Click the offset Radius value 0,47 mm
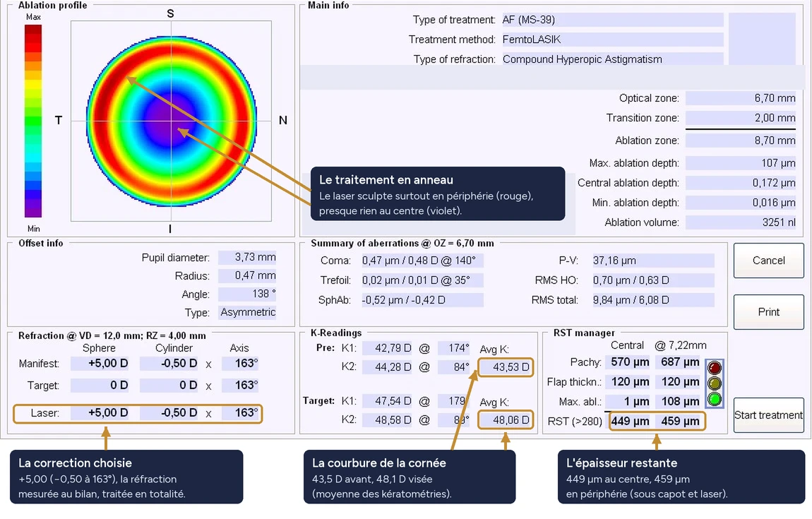Viewport: 812px width, 519px height. [247, 275]
